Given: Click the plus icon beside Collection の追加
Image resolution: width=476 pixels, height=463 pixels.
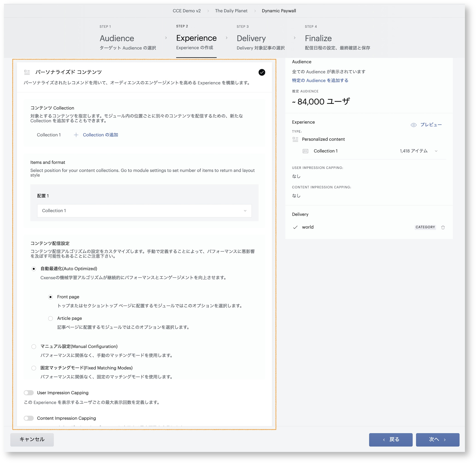Looking at the screenshot, I should (x=76, y=135).
